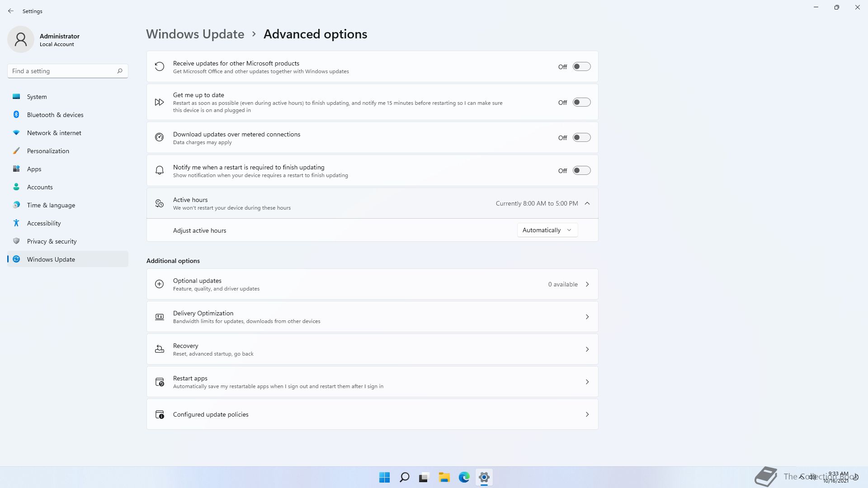Click the Restart apps title text
The image size is (868, 488).
(x=190, y=378)
